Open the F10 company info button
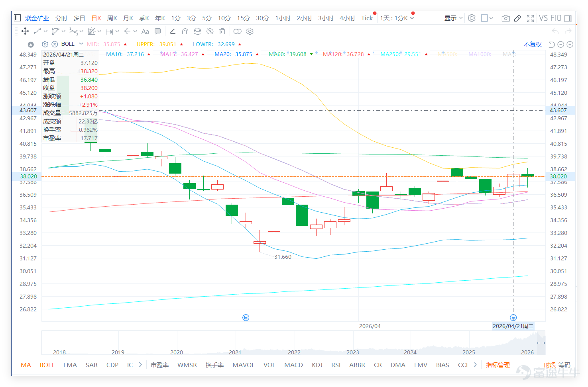 tap(556, 18)
